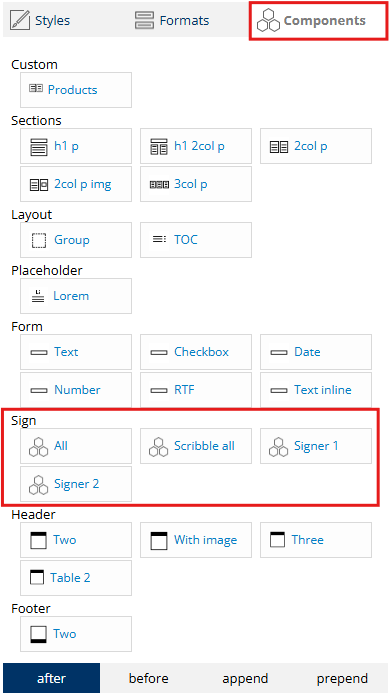Insert the 2col p img section
Screen dimensions: 389x695
point(76,184)
